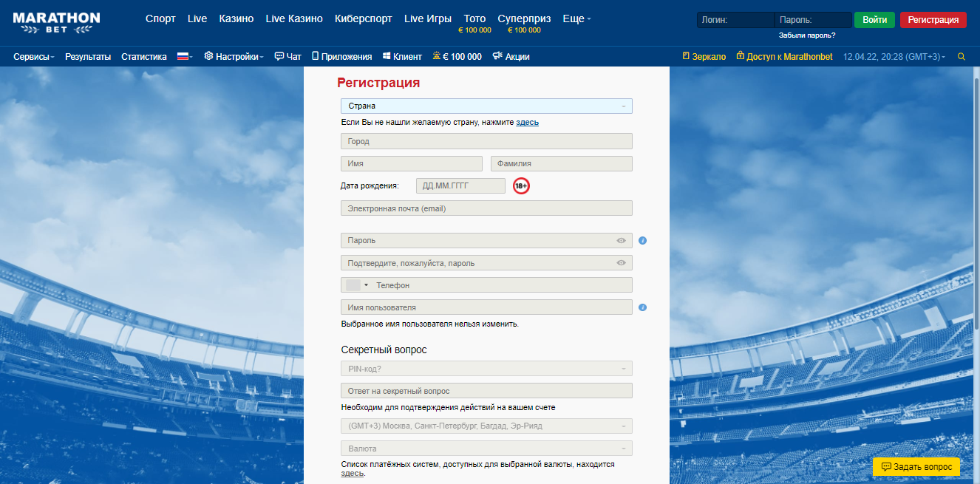The width and height of the screenshot is (980, 484).
Task: Open search via magnifier icon
Action: (962, 56)
